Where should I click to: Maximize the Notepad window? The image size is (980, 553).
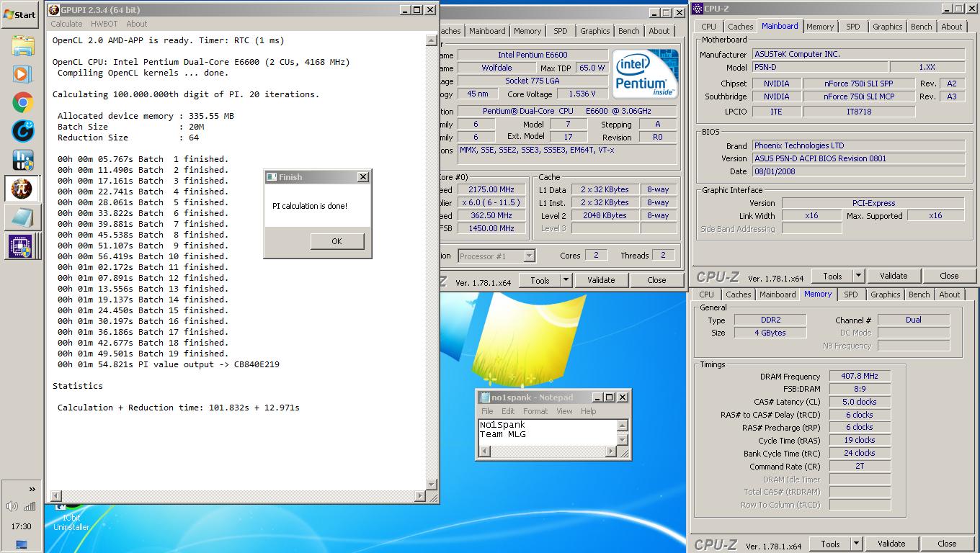(x=610, y=397)
